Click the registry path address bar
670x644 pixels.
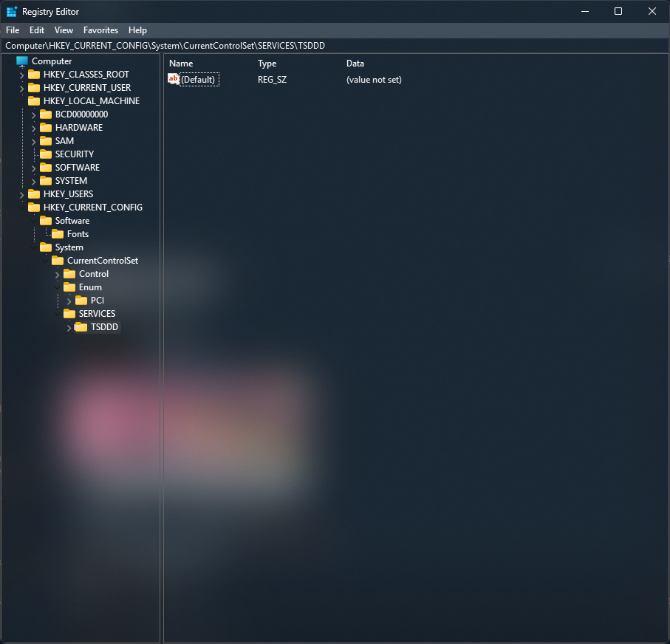(335, 46)
